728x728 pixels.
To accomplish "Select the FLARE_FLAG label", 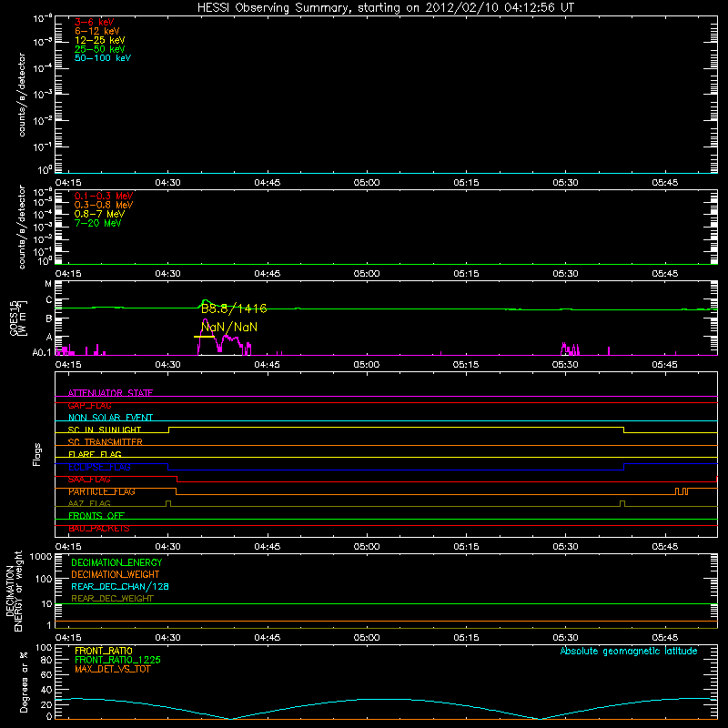I will (x=95, y=454).
